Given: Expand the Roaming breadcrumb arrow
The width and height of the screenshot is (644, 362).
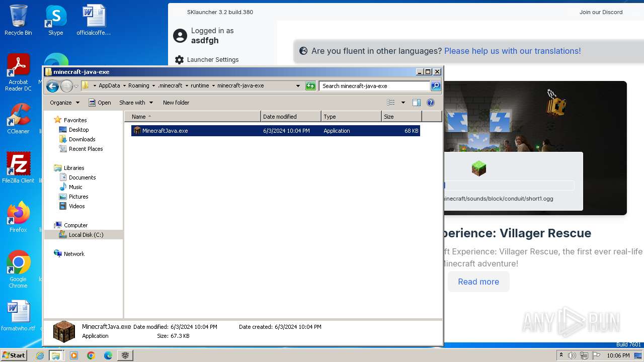Looking at the screenshot, I should pyautogui.click(x=153, y=86).
